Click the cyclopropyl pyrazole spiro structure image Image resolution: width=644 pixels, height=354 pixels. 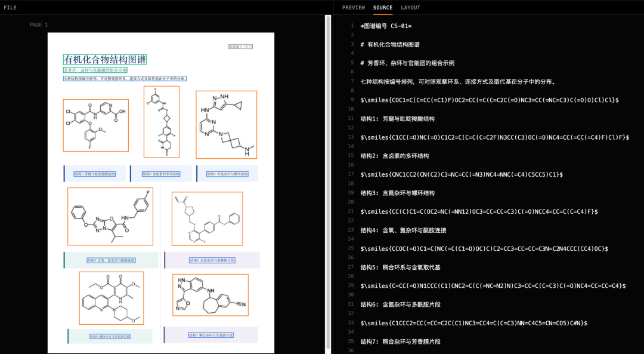227,125
